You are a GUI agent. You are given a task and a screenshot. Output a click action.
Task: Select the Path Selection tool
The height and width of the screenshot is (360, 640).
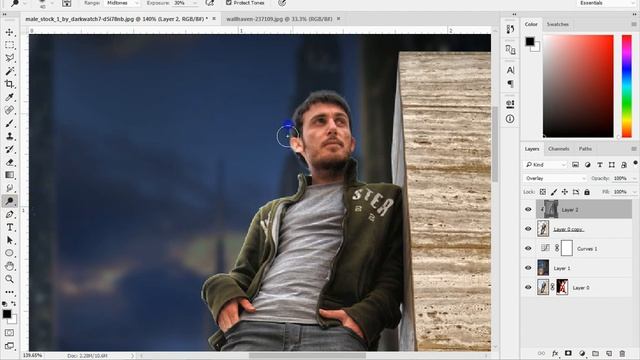9,240
